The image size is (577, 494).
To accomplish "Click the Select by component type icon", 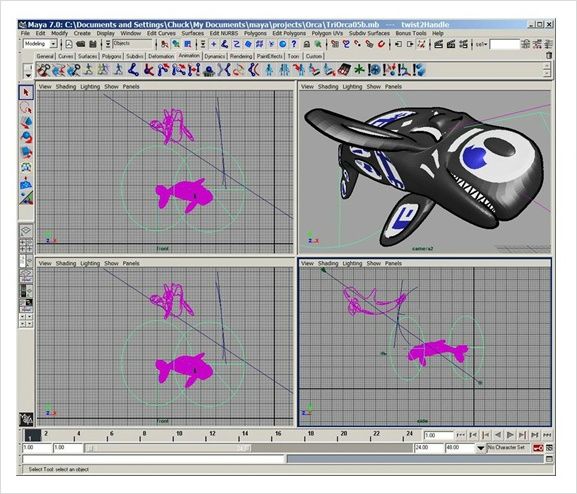I will click(x=188, y=44).
